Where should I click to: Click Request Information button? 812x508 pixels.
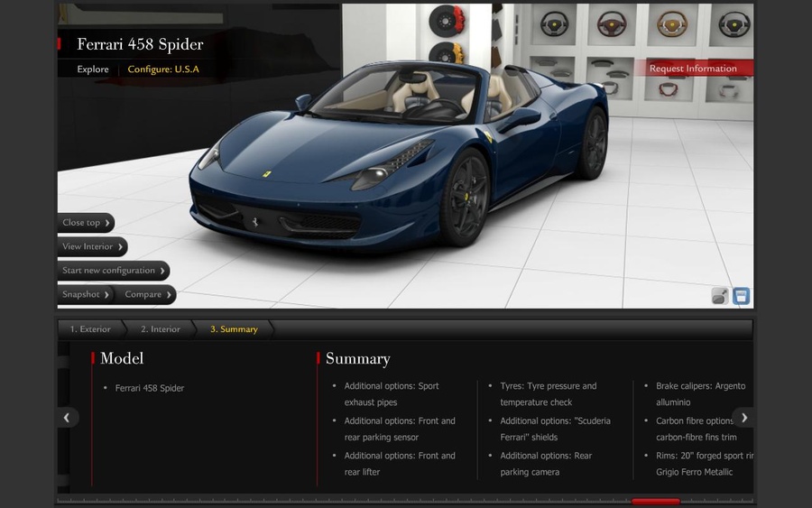[693, 69]
